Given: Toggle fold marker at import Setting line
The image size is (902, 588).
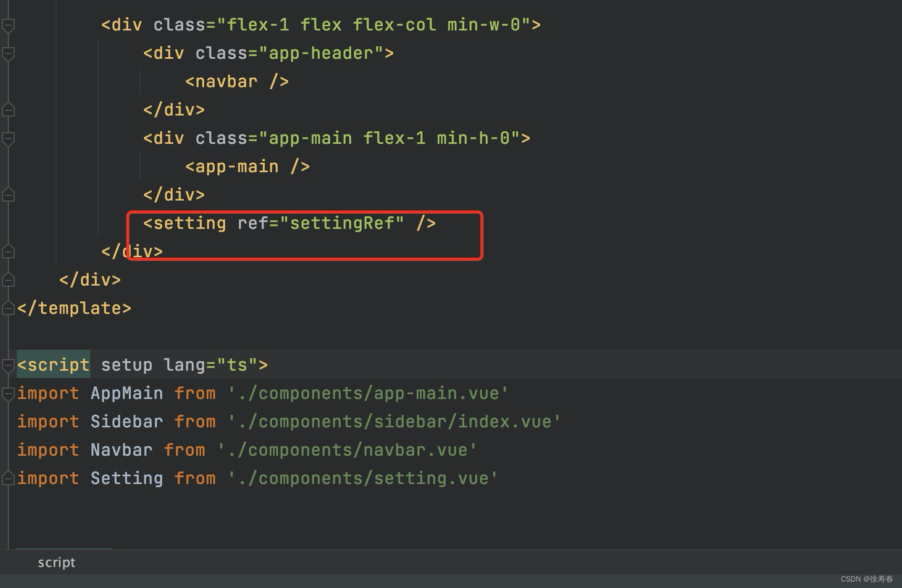Looking at the screenshot, I should tap(8, 479).
